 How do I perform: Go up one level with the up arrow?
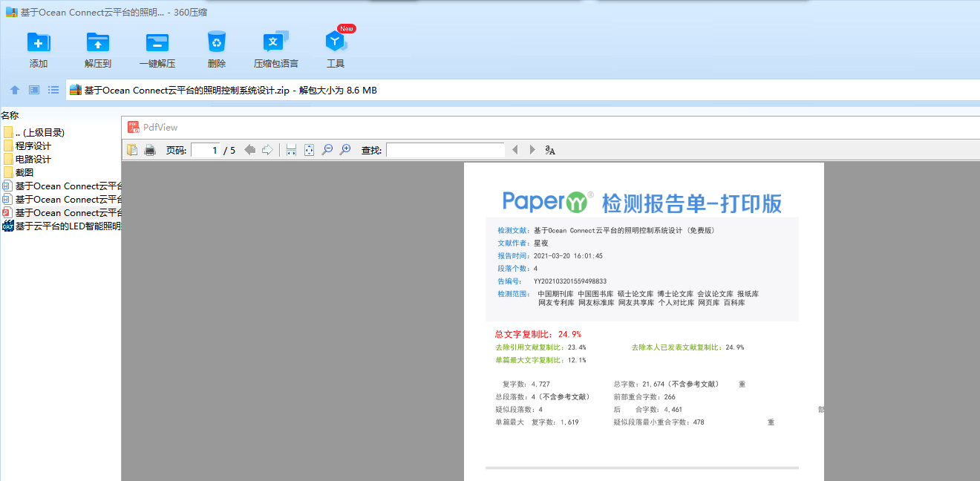(x=14, y=90)
